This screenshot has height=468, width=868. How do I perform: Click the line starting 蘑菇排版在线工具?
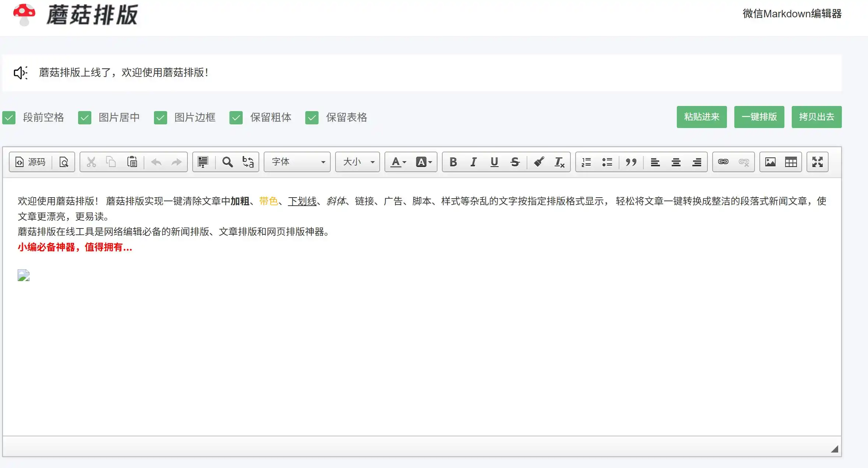pos(173,232)
